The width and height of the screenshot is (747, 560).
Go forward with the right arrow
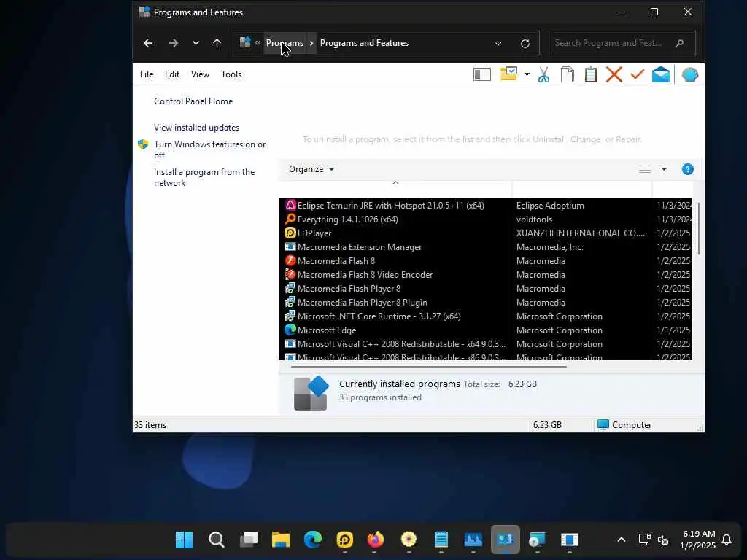[x=174, y=43]
